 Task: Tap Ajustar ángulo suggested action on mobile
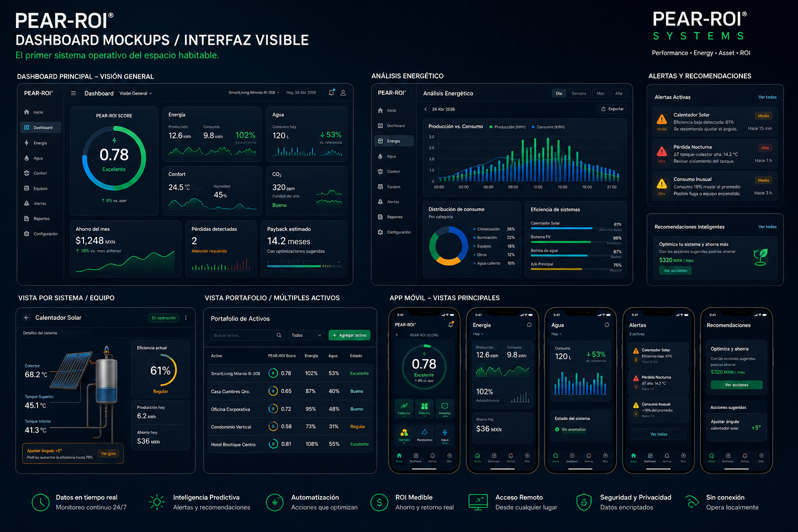[736, 425]
